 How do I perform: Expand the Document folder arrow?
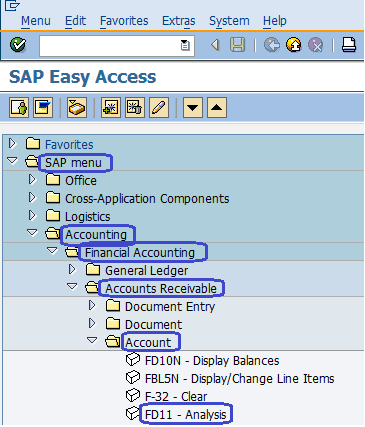coord(92,324)
